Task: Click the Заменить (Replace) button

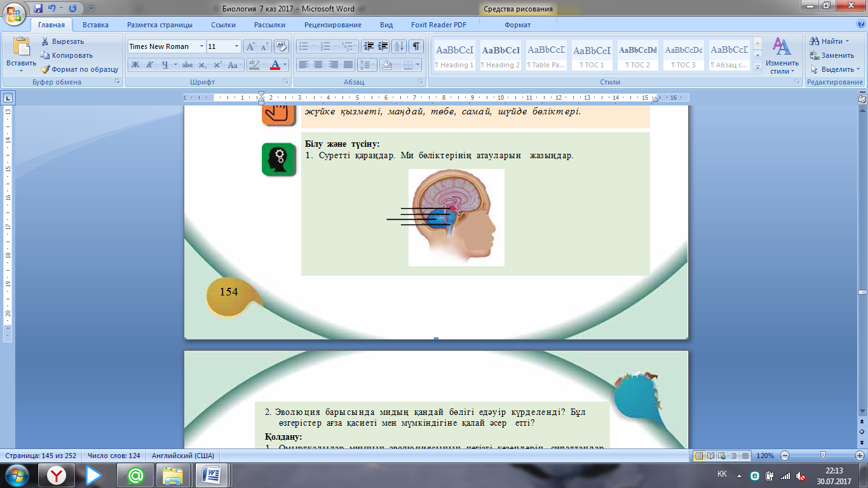Action: (832, 55)
